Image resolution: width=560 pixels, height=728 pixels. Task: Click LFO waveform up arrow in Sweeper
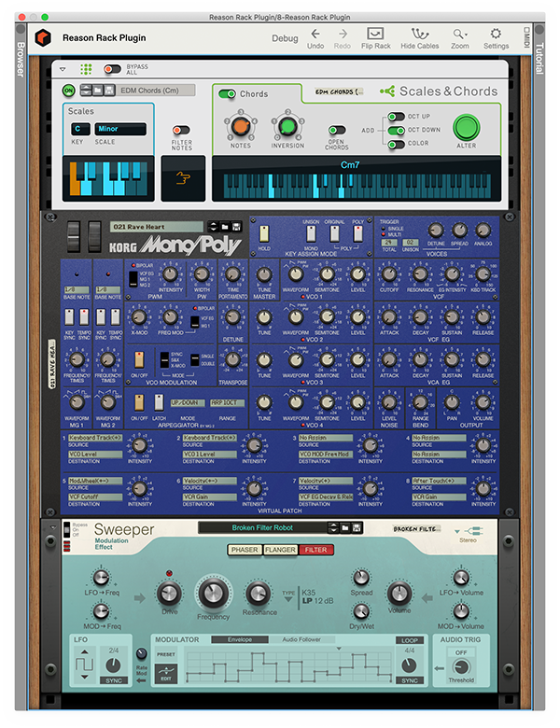85,651
